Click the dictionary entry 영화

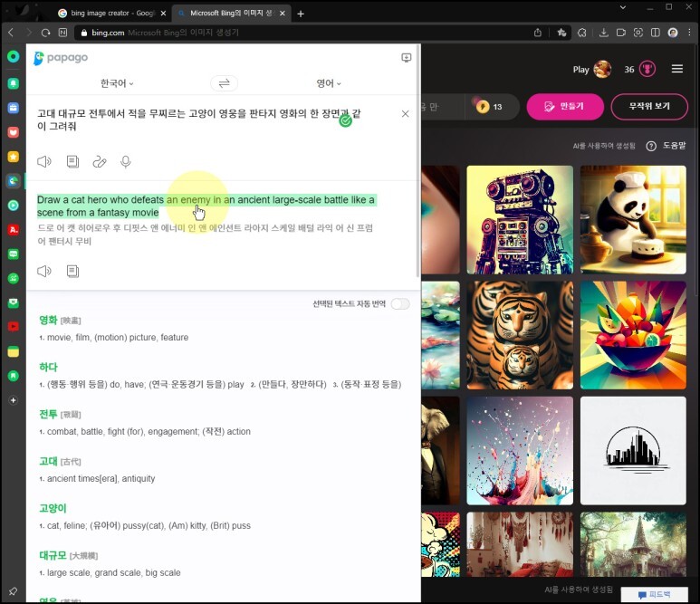click(x=48, y=320)
